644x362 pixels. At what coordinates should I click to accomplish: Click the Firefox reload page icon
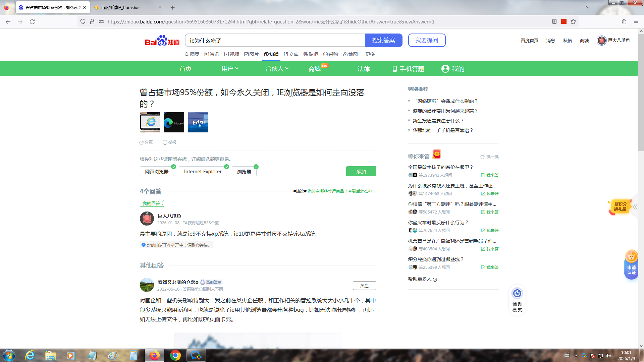coord(32,22)
